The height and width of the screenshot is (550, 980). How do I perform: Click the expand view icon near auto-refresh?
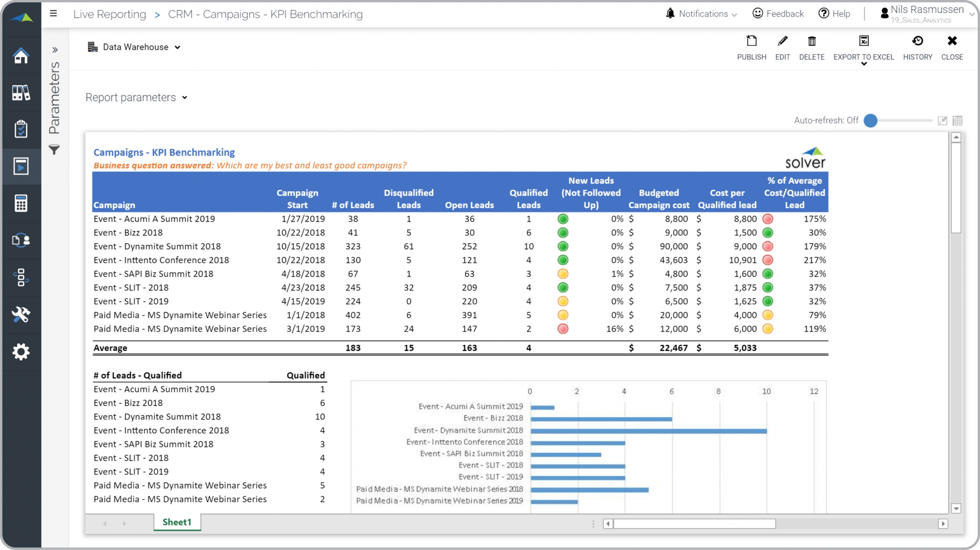pyautogui.click(x=942, y=121)
